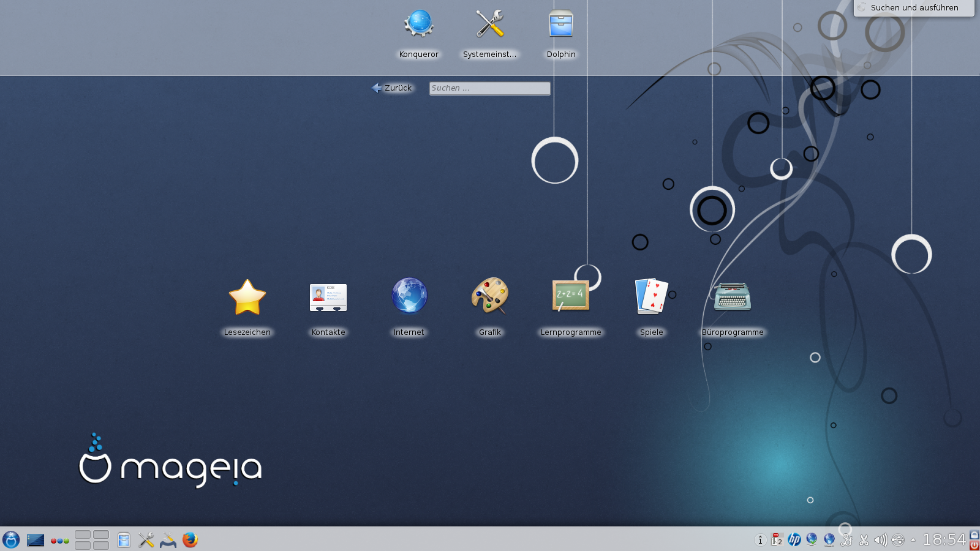Launch Firefox from the bottom panel
Viewport: 980px width, 551px height.
[190, 539]
